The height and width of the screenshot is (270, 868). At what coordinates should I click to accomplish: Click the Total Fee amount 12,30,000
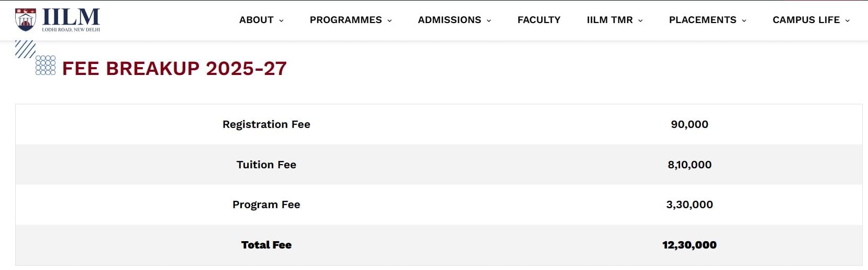click(689, 245)
